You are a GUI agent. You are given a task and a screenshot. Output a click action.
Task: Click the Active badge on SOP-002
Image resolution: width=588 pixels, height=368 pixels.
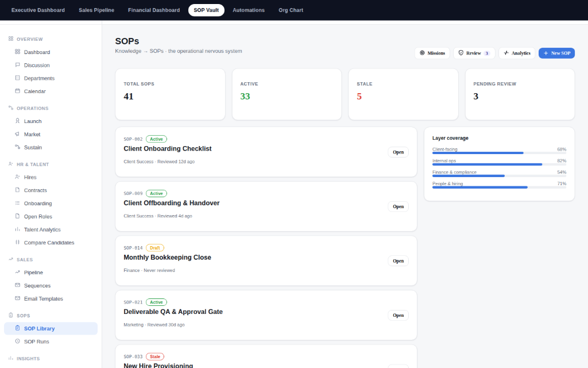click(156, 139)
